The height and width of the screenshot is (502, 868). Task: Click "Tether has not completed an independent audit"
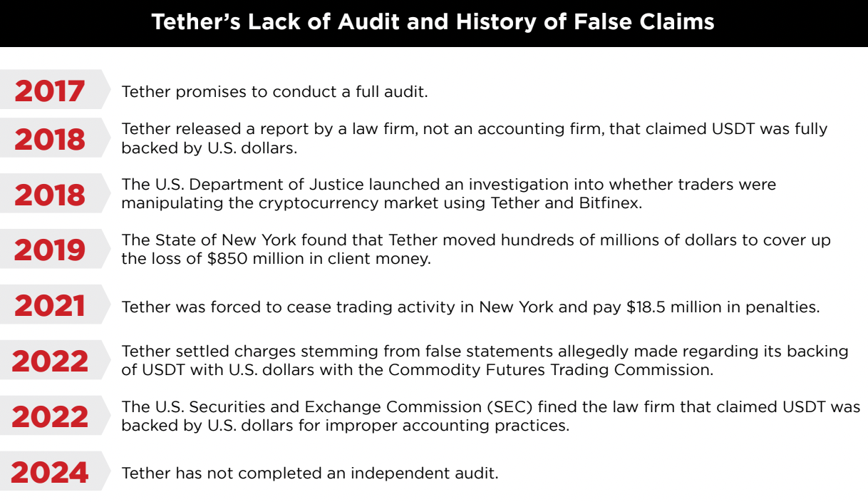pyautogui.click(x=310, y=473)
